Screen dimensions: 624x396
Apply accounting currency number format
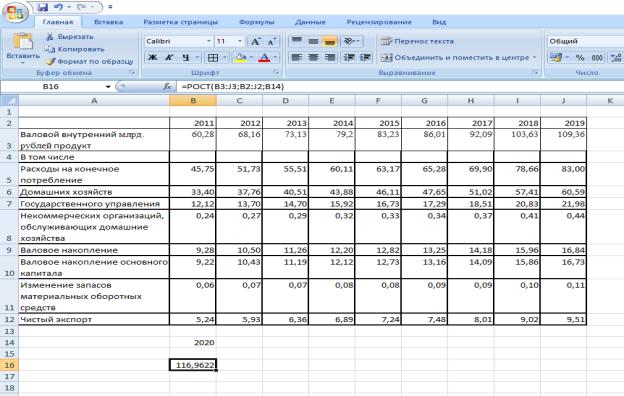point(556,58)
